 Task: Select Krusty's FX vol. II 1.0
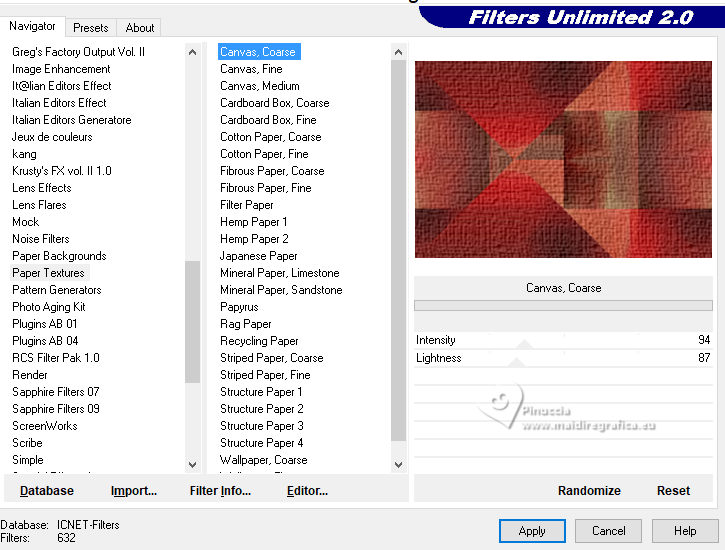click(61, 171)
